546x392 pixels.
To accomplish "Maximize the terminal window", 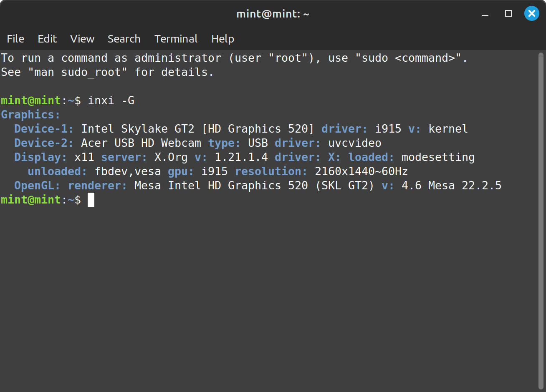I will (x=508, y=14).
